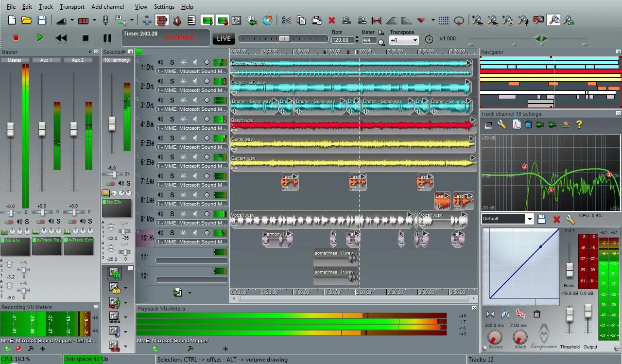Expand the volume envelope dropdown arrow in toolbar
This screenshot has height=364, width=622.
[x=72, y=20]
